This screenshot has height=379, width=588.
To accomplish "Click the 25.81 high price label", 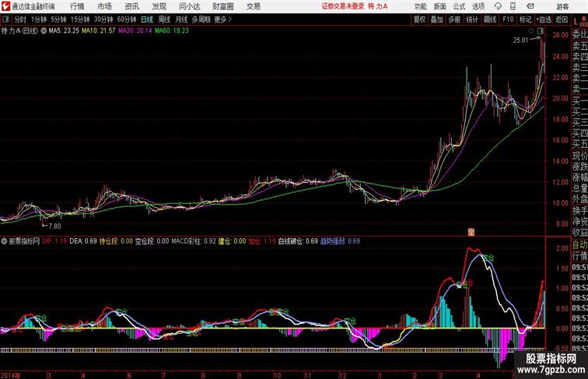I will point(520,40).
